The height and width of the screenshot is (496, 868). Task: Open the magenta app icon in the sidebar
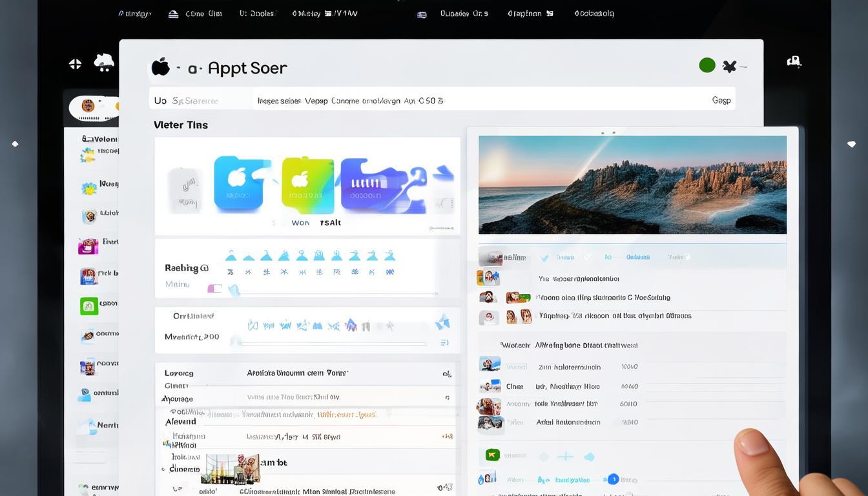tap(88, 246)
